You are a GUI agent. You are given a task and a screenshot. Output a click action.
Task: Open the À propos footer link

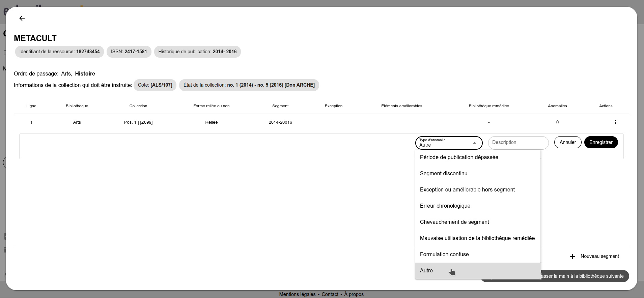tap(354, 294)
